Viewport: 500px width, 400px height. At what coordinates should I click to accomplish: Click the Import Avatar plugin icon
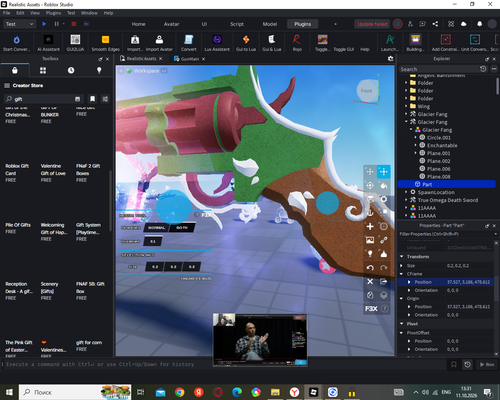pos(159,40)
